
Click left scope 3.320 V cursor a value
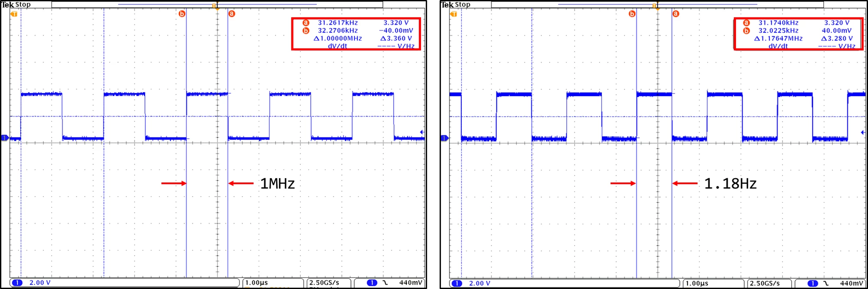pos(396,23)
